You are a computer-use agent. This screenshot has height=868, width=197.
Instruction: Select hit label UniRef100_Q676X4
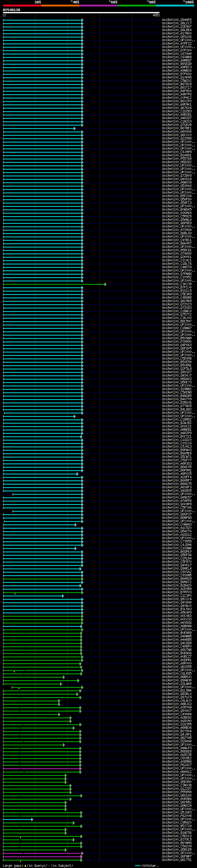[177, 108]
